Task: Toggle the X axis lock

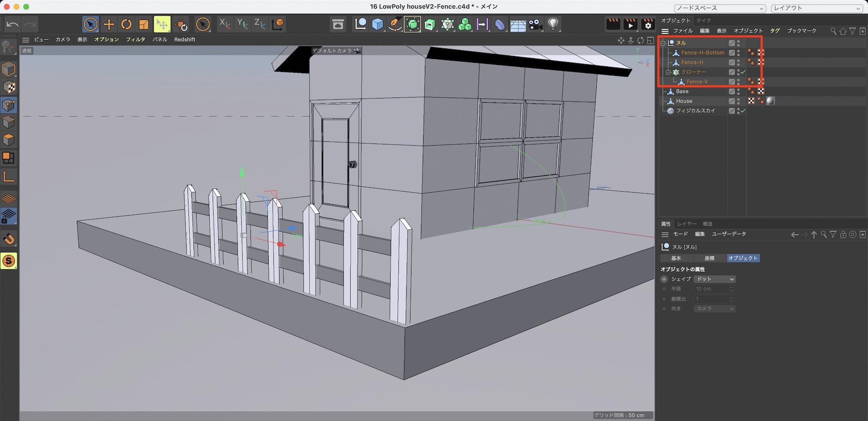Action: pyautogui.click(x=224, y=24)
